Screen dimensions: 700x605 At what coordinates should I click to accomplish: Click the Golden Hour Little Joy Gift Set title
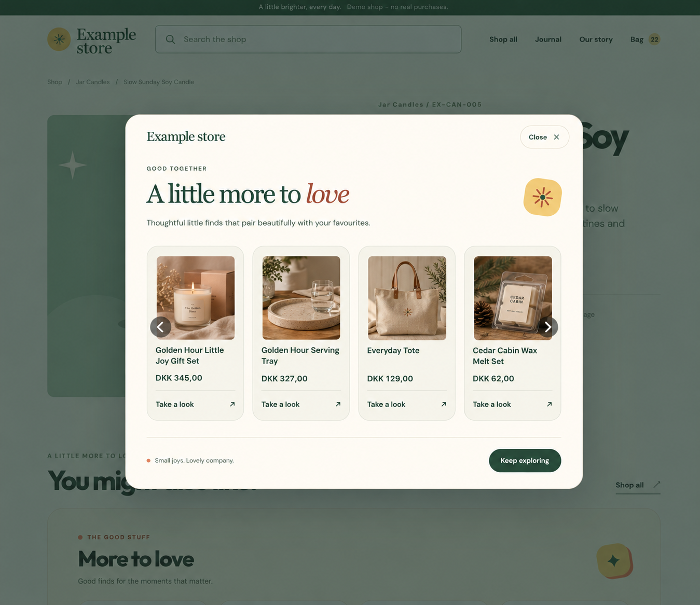(x=190, y=355)
